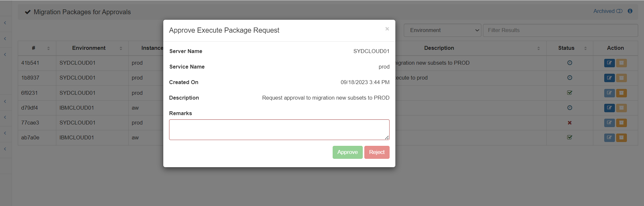Image resolution: width=644 pixels, height=206 pixels.
Task: Reject the execute package request
Action: tap(377, 152)
